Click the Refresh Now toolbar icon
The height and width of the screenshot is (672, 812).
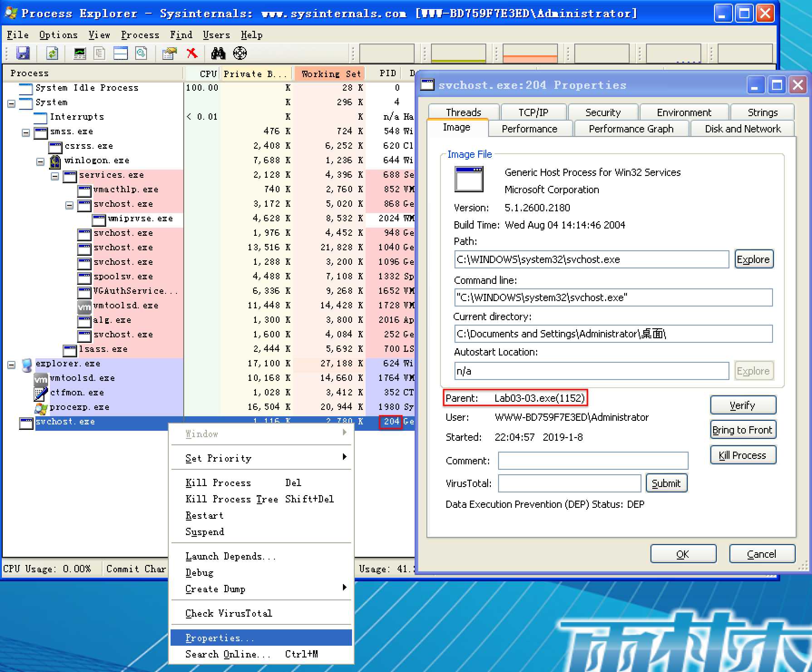coord(53,53)
